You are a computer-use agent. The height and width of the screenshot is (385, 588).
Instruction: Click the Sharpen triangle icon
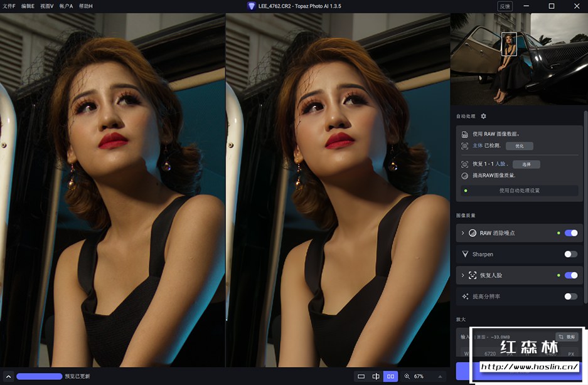click(x=465, y=254)
